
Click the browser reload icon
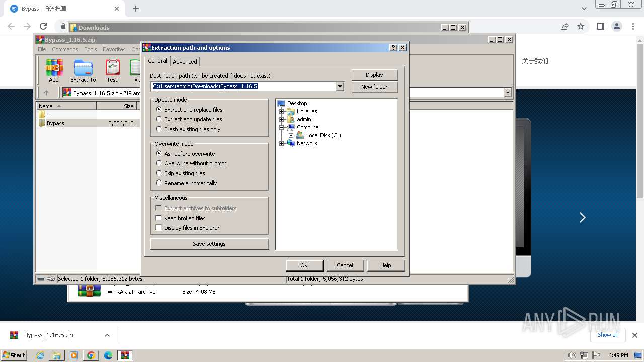(x=43, y=26)
